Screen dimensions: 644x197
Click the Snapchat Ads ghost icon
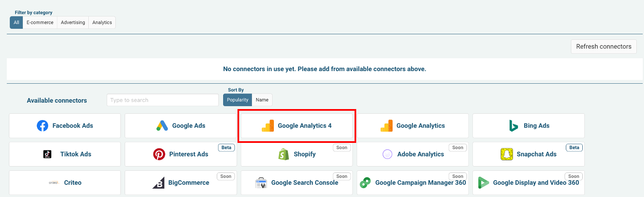point(507,154)
